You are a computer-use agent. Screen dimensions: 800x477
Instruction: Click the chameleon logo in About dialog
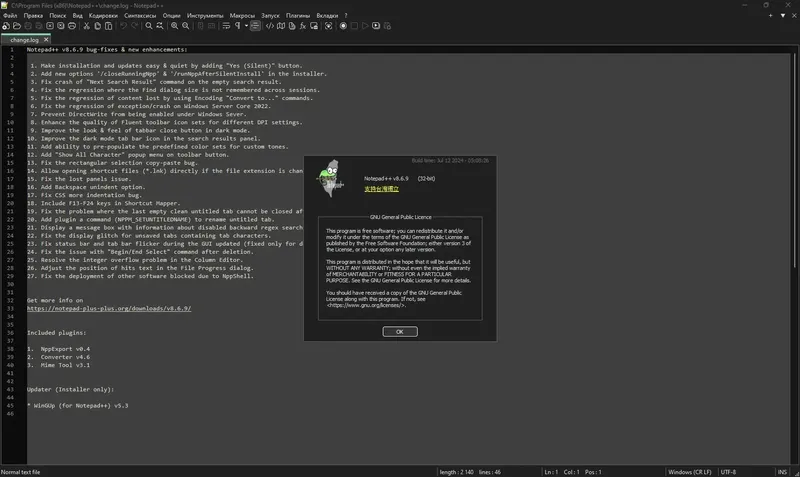point(331,179)
